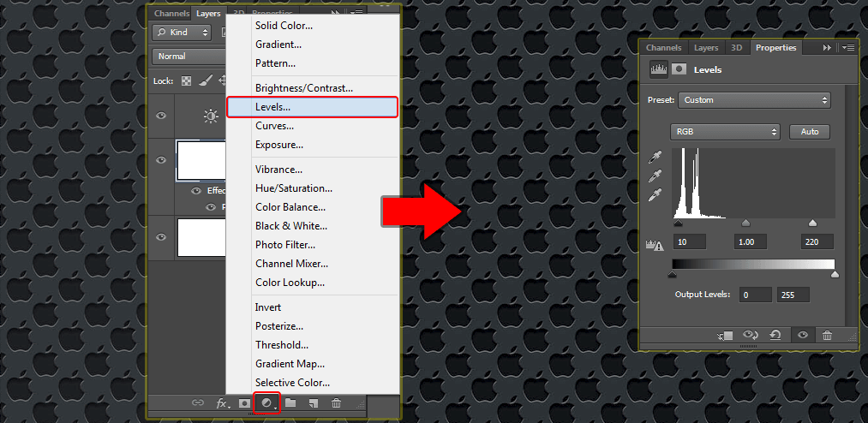This screenshot has width=868, height=423.
Task: Select the white point eyedropper
Action: (655, 196)
